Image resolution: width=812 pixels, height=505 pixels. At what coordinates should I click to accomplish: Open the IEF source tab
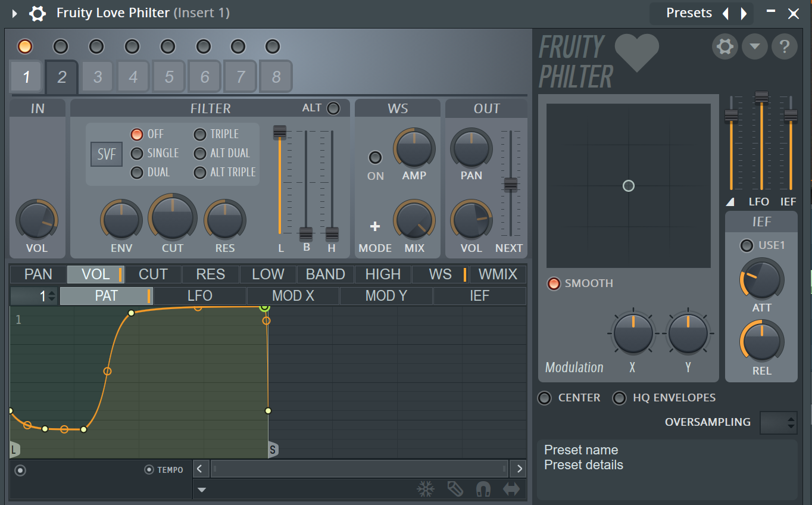pos(480,296)
